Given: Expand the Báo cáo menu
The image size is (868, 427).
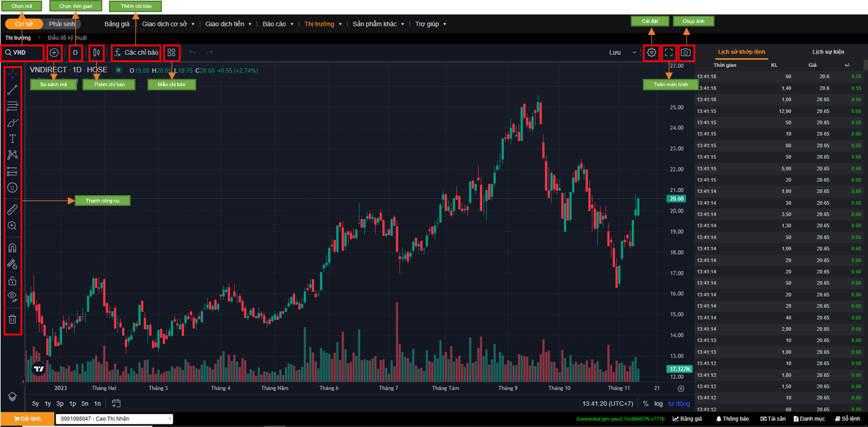Looking at the screenshot, I should pos(278,24).
